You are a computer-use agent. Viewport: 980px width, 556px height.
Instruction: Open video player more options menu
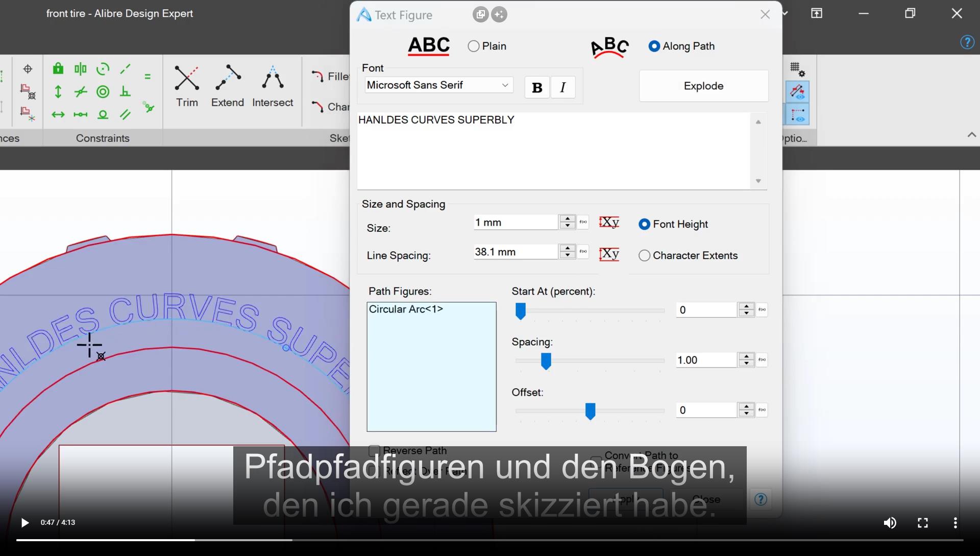tap(955, 523)
